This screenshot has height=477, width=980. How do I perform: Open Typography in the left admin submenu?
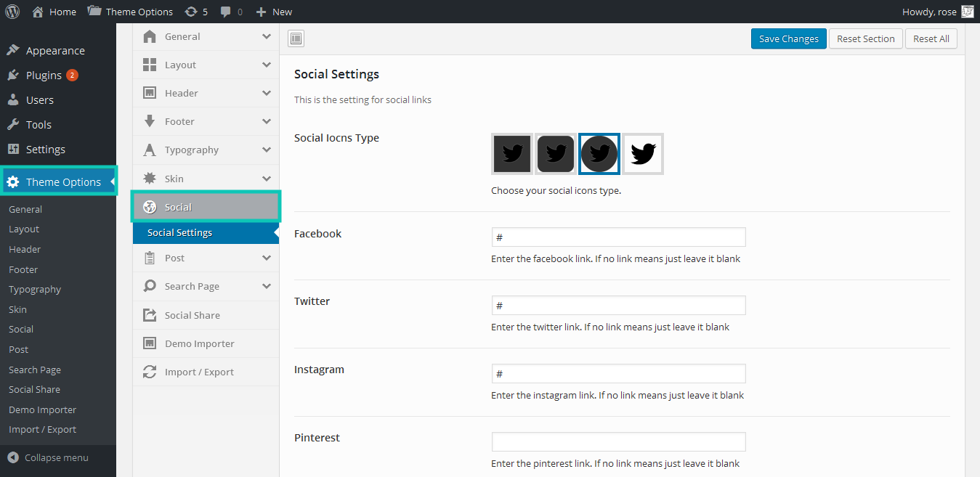point(35,289)
